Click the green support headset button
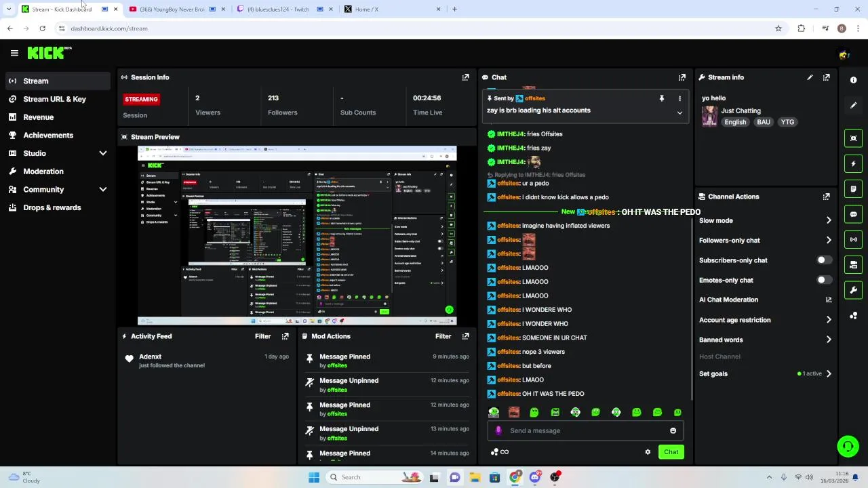 (x=848, y=446)
